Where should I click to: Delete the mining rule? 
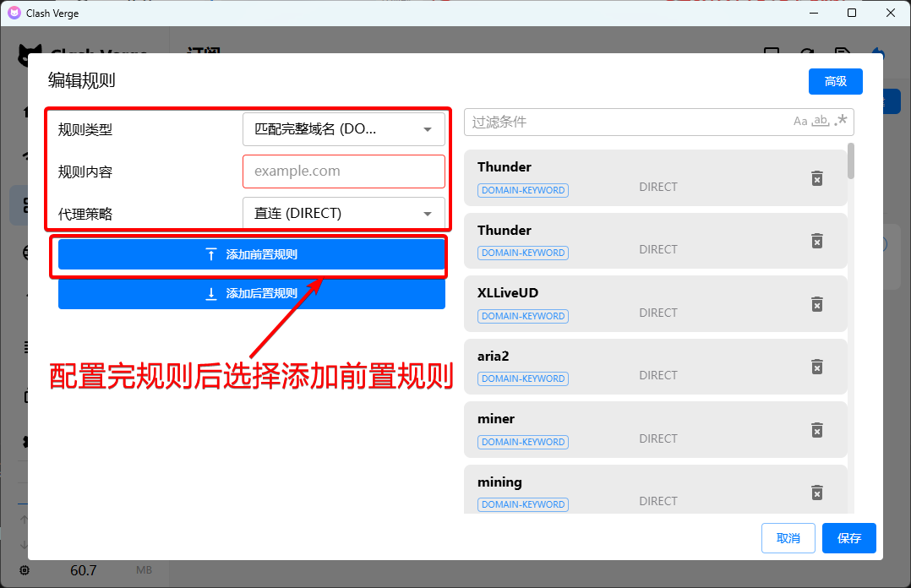(x=816, y=493)
